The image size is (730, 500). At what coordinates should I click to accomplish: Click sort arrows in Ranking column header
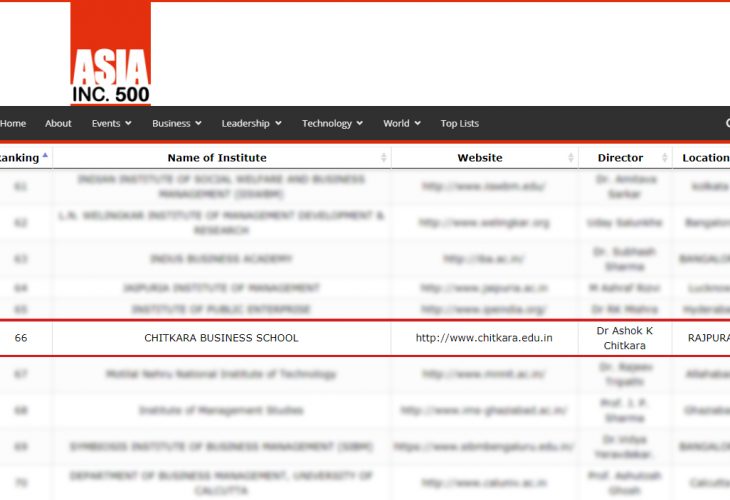[45, 157]
